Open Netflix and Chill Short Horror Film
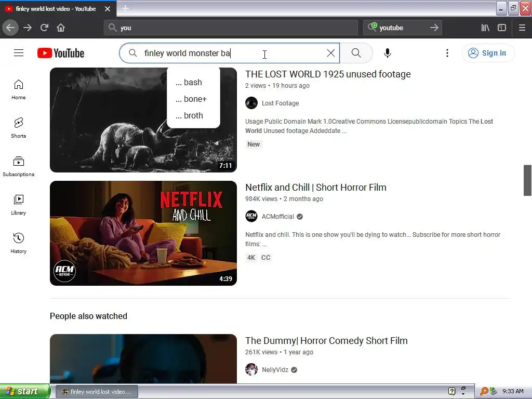Image resolution: width=532 pixels, height=399 pixels. click(316, 188)
